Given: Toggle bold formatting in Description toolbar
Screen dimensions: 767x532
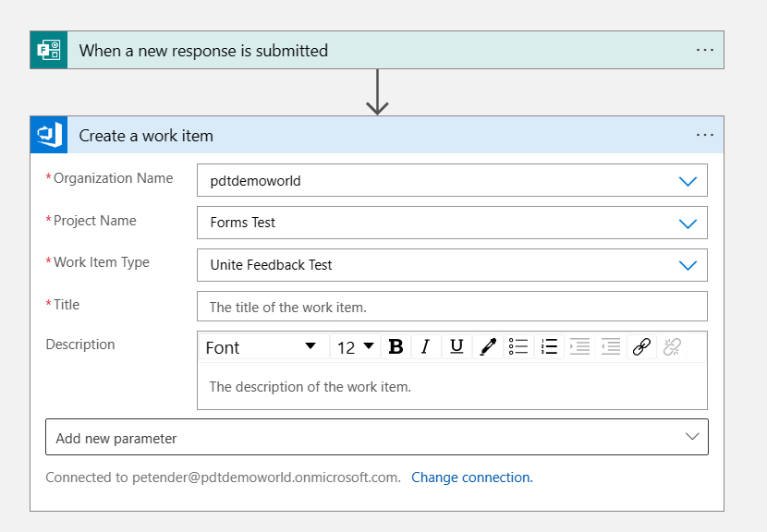Looking at the screenshot, I should pyautogui.click(x=396, y=347).
